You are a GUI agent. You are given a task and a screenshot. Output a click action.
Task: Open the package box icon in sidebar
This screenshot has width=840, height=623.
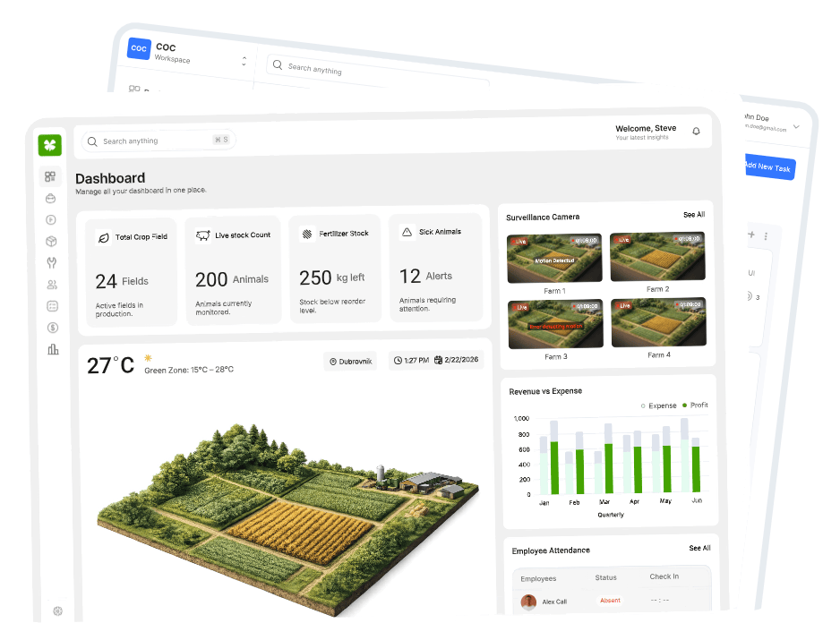[x=51, y=241]
